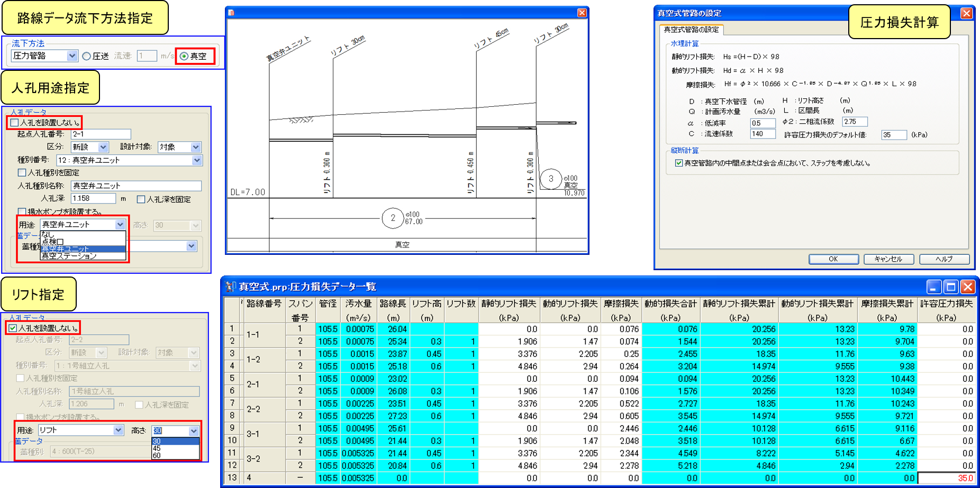
Task: Select the 圧送 radio button
Action: (x=87, y=56)
